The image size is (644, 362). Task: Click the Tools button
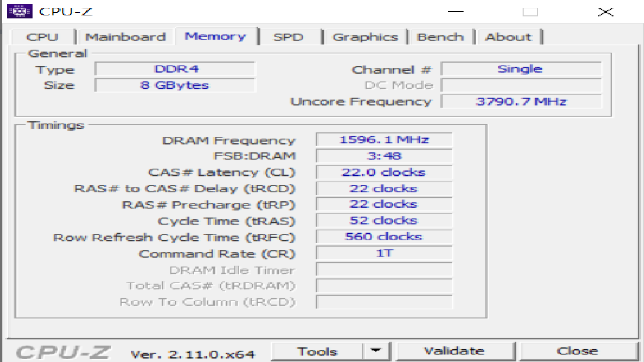point(317,351)
